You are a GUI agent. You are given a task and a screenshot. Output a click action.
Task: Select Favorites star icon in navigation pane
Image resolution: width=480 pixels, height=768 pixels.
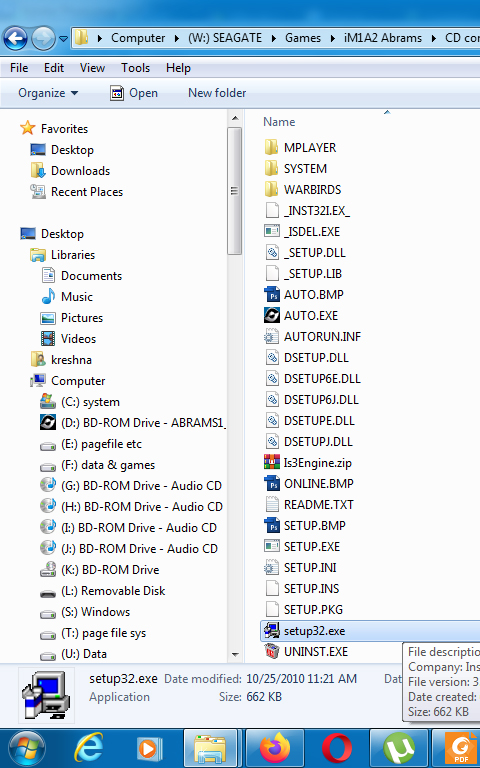(28, 128)
